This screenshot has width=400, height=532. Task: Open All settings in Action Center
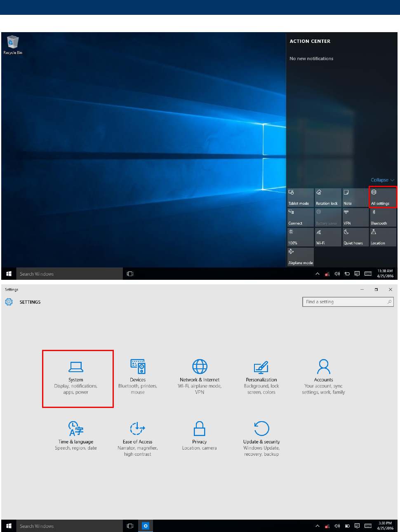point(383,197)
